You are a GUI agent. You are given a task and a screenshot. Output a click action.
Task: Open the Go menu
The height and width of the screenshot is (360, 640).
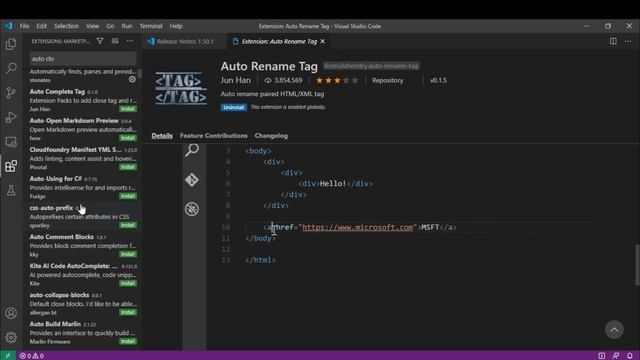[x=110, y=26]
